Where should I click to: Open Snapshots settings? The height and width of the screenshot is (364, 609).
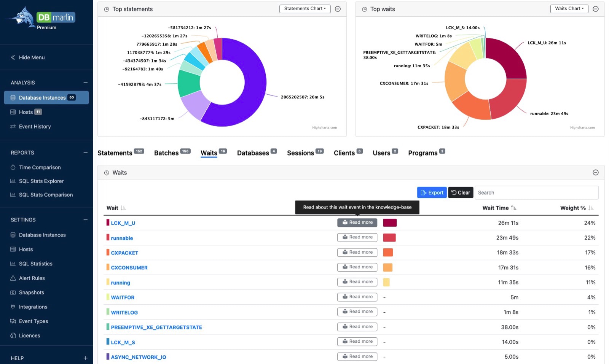point(27,292)
